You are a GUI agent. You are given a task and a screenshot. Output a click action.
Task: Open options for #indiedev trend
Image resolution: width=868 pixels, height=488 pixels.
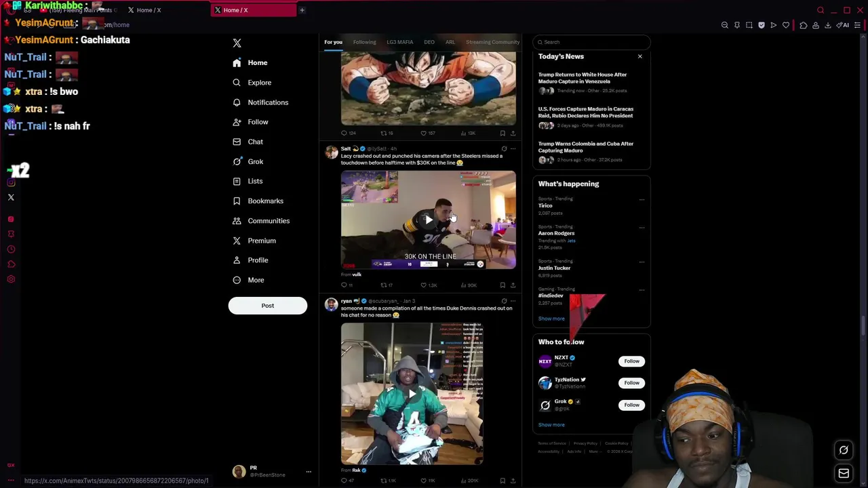click(642, 289)
